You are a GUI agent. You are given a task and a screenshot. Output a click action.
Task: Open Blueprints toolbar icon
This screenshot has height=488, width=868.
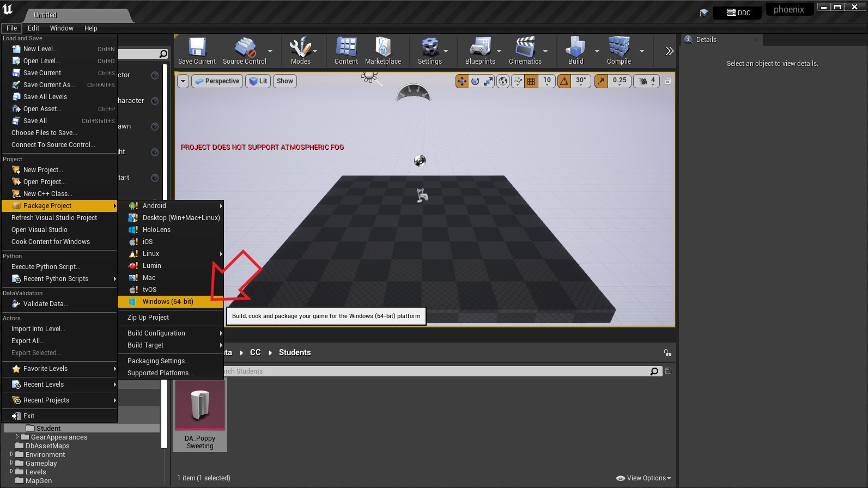480,51
